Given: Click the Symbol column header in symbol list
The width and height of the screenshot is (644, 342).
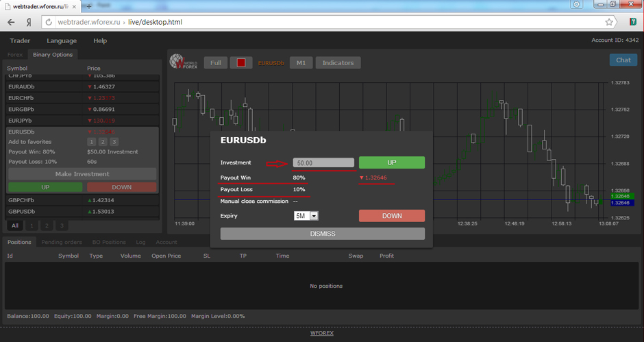Looking at the screenshot, I should point(17,69).
